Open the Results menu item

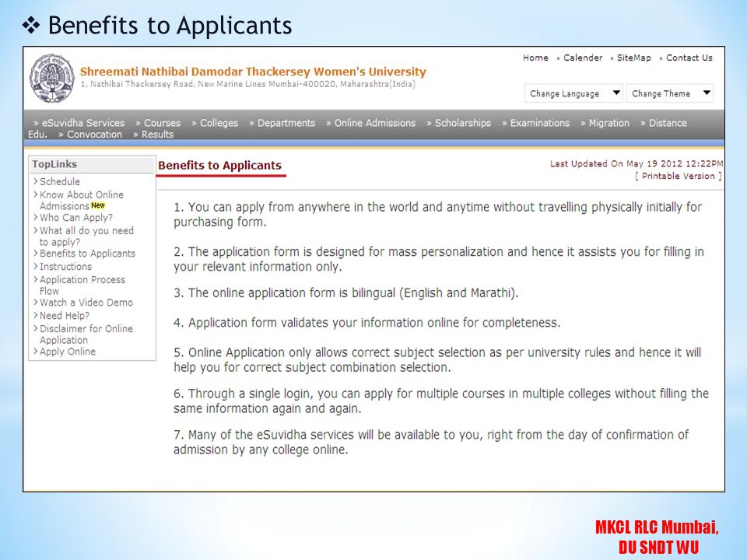[x=157, y=135]
